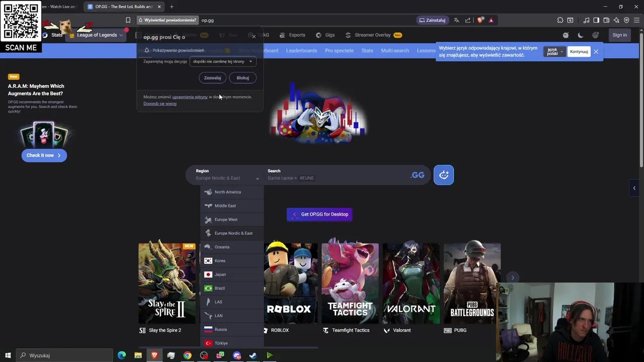Click the Zainstaluj install app button
Image resolution: width=644 pixels, height=362 pixels.
[x=432, y=20]
